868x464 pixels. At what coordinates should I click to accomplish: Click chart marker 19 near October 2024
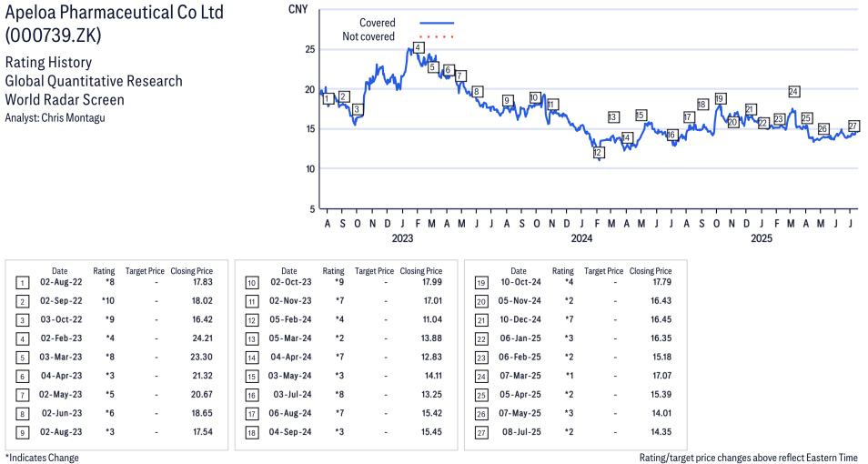pyautogui.click(x=720, y=98)
